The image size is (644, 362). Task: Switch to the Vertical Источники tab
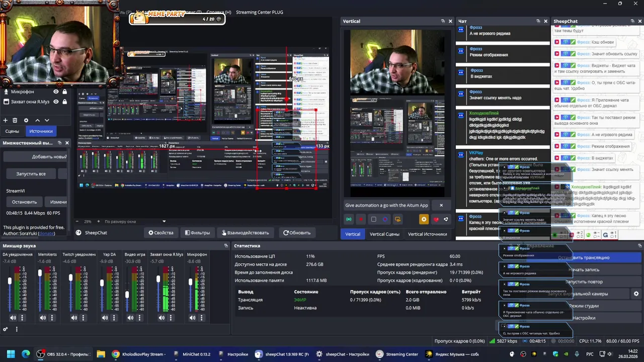coord(427,234)
